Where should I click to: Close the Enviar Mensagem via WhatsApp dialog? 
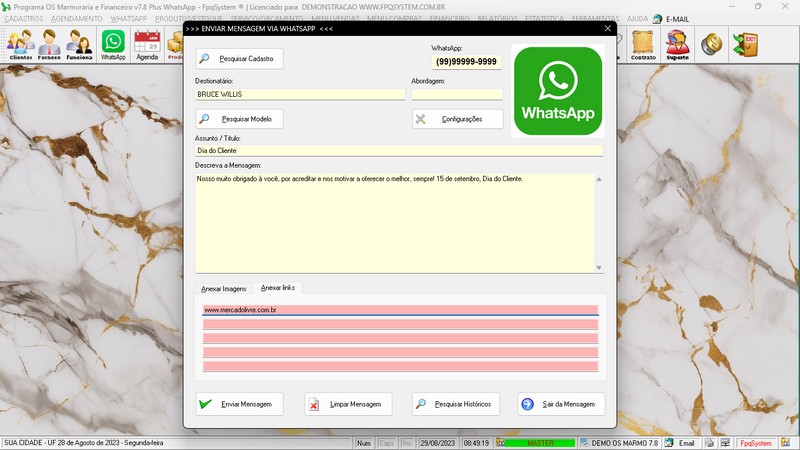[x=607, y=29]
